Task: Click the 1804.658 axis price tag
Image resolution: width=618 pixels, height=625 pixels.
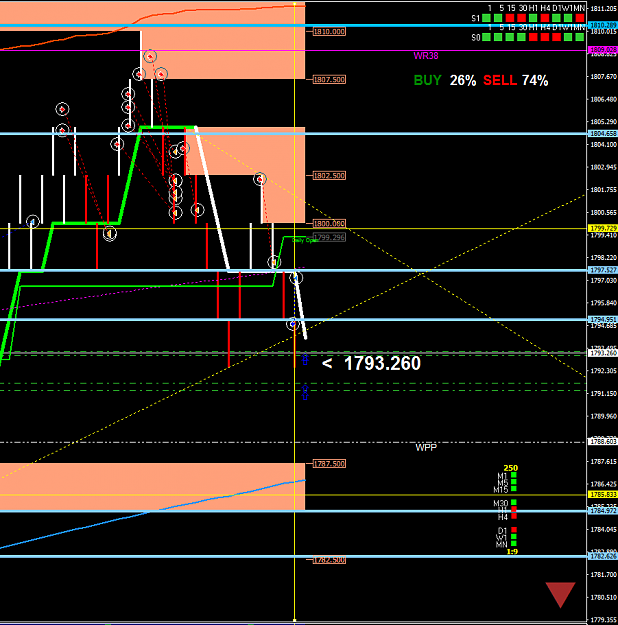Action: [603, 134]
